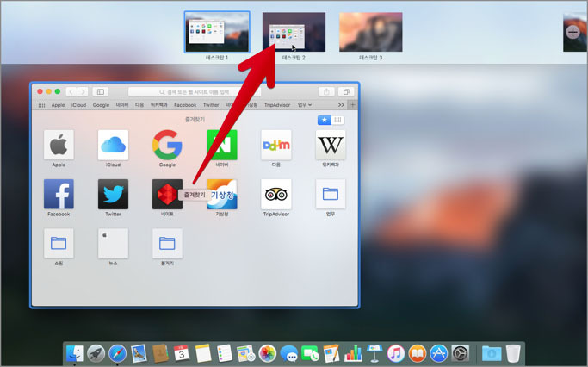The image size is (588, 367).
Task: Open Finder from the Dock
Action: coord(75,353)
